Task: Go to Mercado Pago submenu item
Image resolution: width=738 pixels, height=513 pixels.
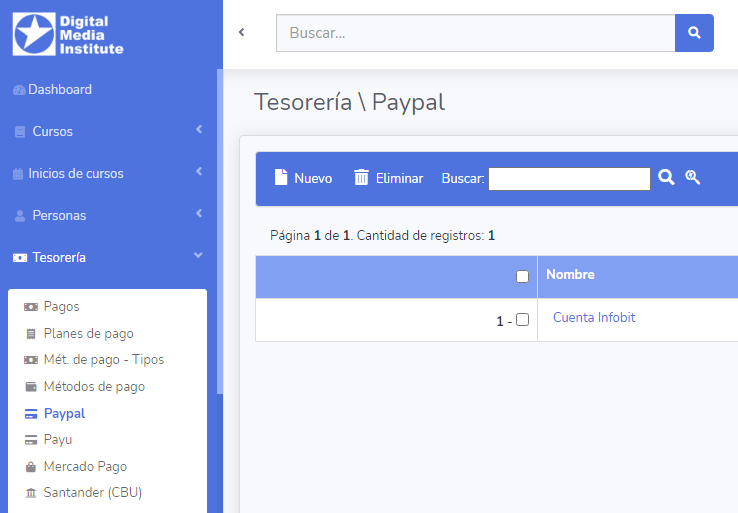Action: (85, 466)
